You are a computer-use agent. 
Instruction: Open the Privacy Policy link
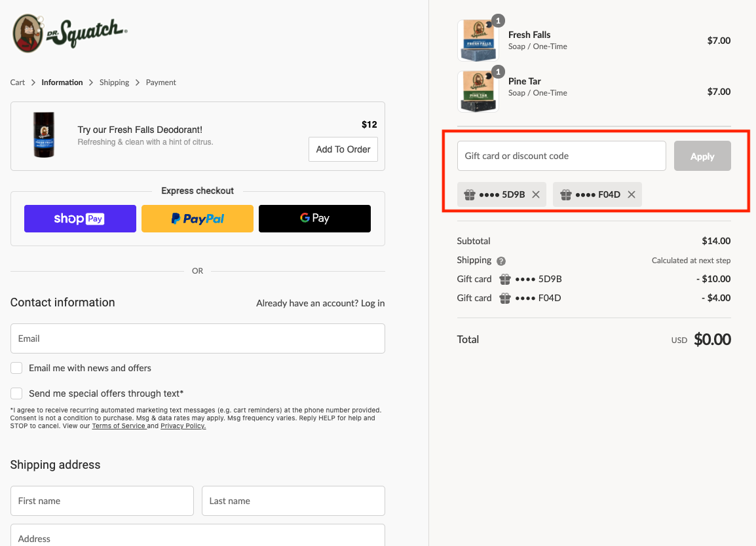click(183, 426)
